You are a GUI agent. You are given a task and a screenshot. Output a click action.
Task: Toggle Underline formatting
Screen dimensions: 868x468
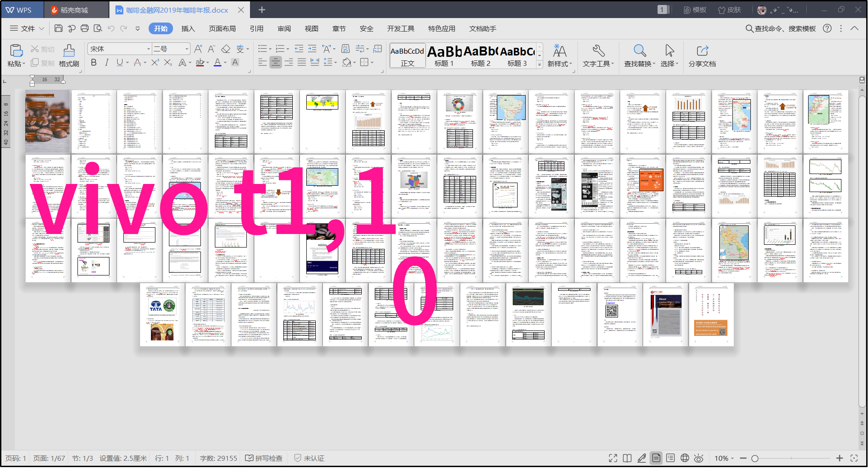[x=119, y=63]
